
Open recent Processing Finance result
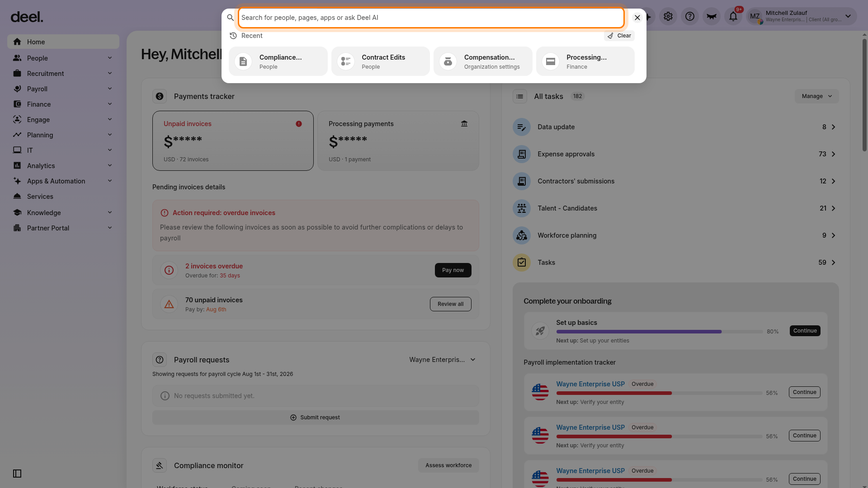click(x=585, y=61)
